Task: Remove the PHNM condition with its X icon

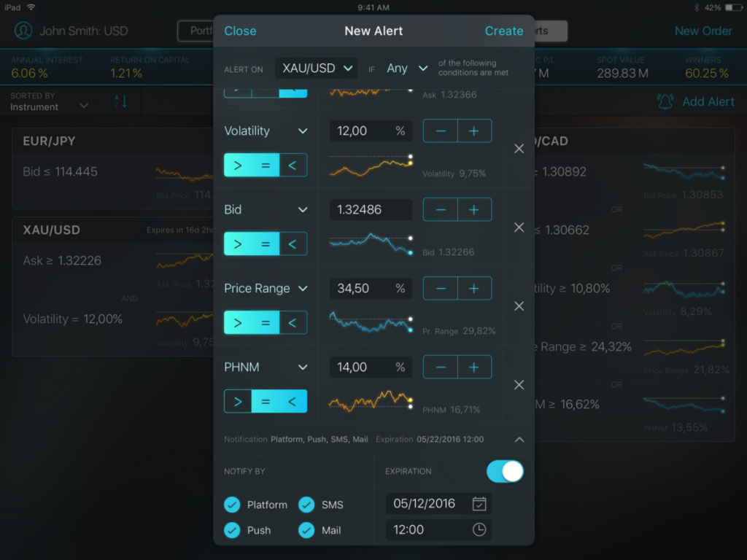Action: point(519,384)
